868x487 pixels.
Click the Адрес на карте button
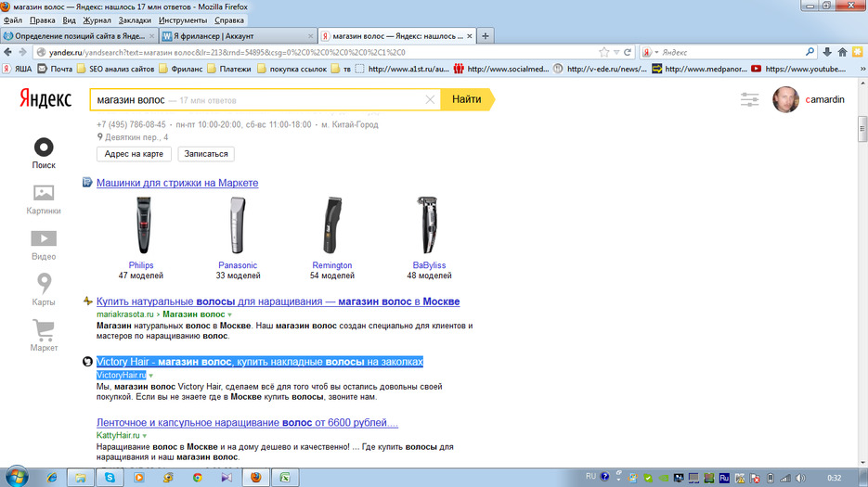click(134, 154)
